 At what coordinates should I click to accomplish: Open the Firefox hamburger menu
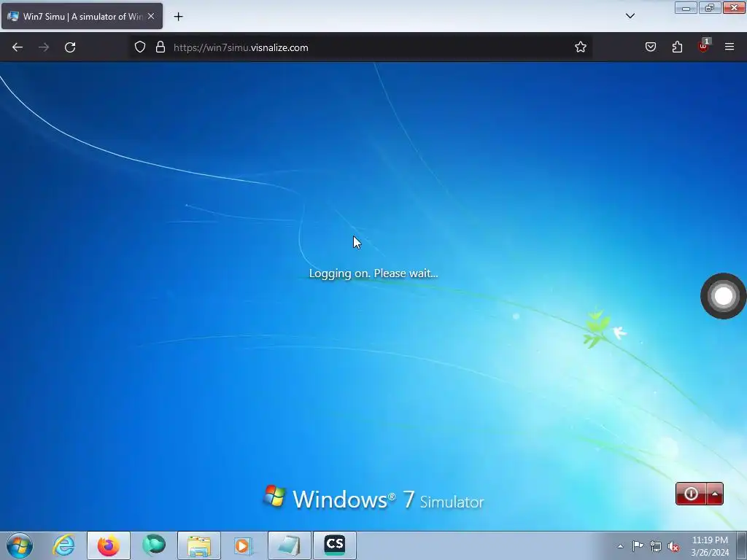click(x=729, y=47)
